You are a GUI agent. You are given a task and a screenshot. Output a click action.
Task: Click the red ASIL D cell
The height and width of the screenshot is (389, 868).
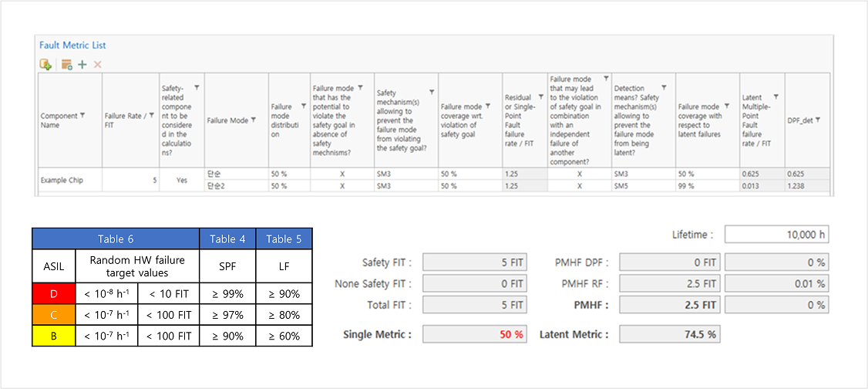(x=53, y=293)
